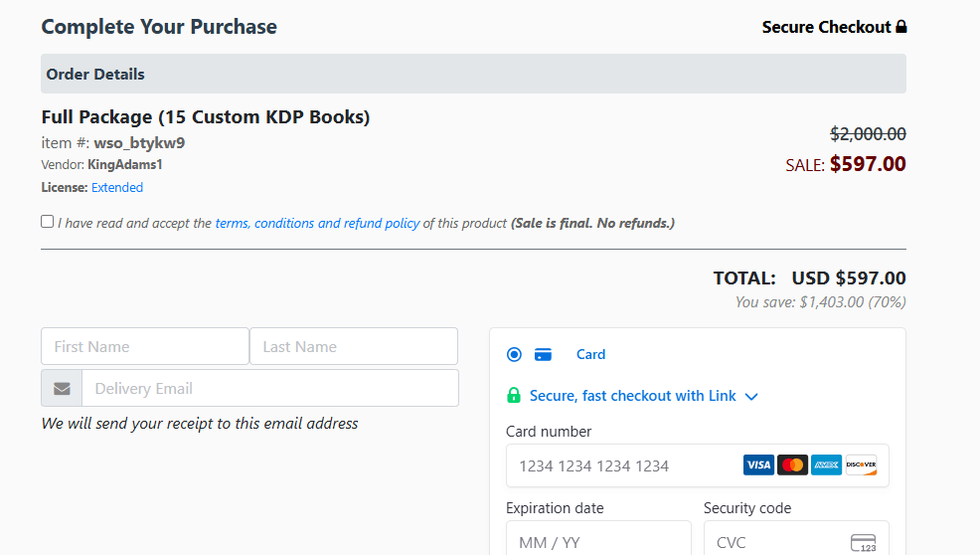
Task: Click the vendor name KingAdams1
Action: 125,165
